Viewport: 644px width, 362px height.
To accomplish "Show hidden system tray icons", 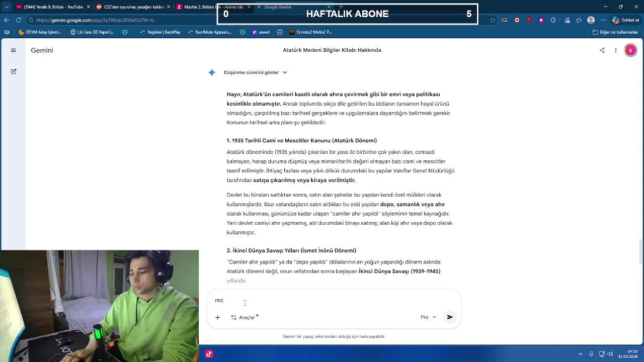I will pos(580,354).
